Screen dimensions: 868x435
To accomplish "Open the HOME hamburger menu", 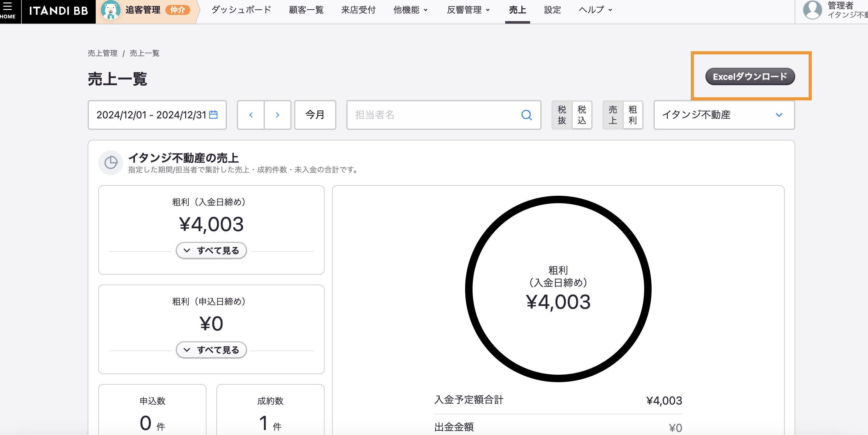I will [8, 11].
